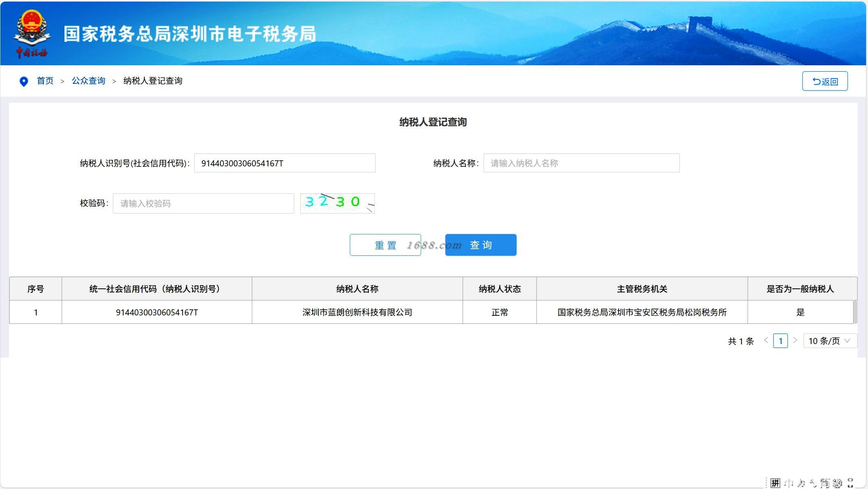Open 公众查询 breadcrumb link
This screenshot has width=868, height=489.
tap(88, 81)
